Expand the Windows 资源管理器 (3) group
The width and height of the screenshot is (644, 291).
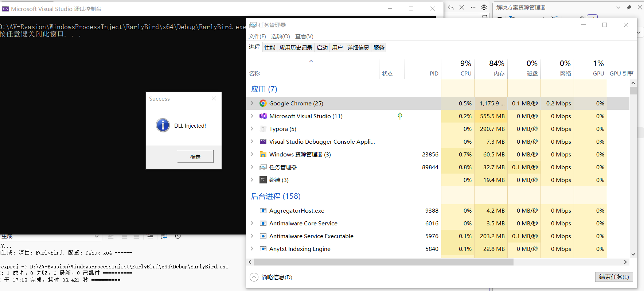(x=252, y=155)
